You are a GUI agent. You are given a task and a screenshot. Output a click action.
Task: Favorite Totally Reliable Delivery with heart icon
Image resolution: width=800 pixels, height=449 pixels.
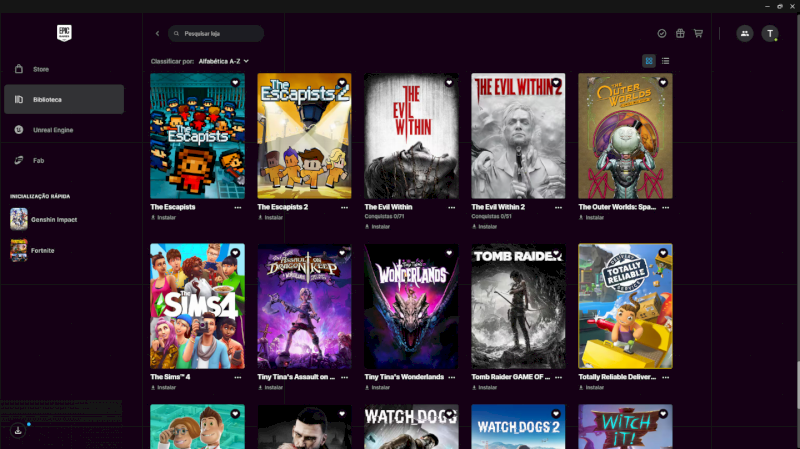click(663, 253)
